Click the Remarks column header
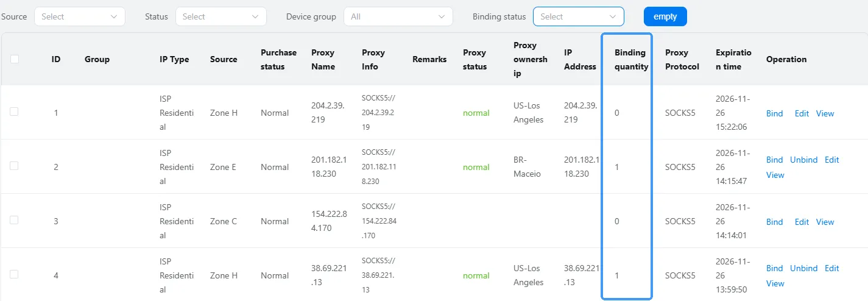 [429, 59]
